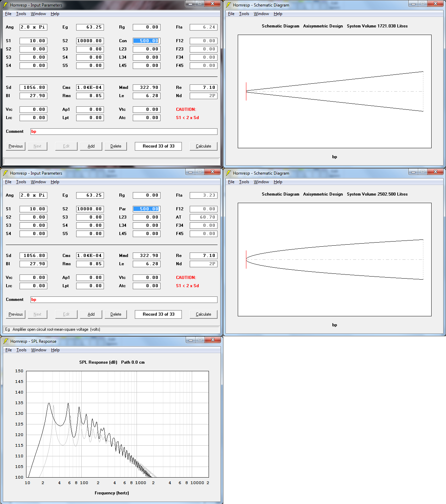Click Calculate in the lower Input Parameters window
Viewport: 446px width, 504px height.
[203, 314]
